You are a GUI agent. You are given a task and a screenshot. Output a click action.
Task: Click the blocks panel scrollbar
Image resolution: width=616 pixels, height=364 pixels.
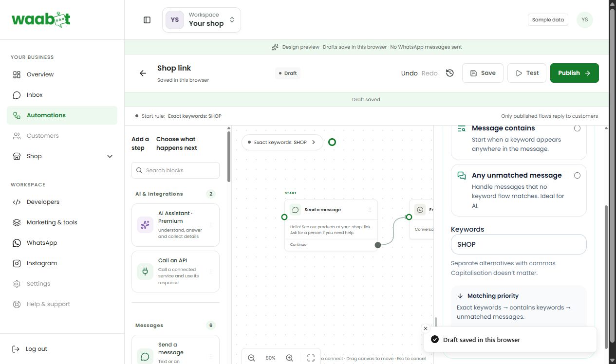[x=229, y=156]
